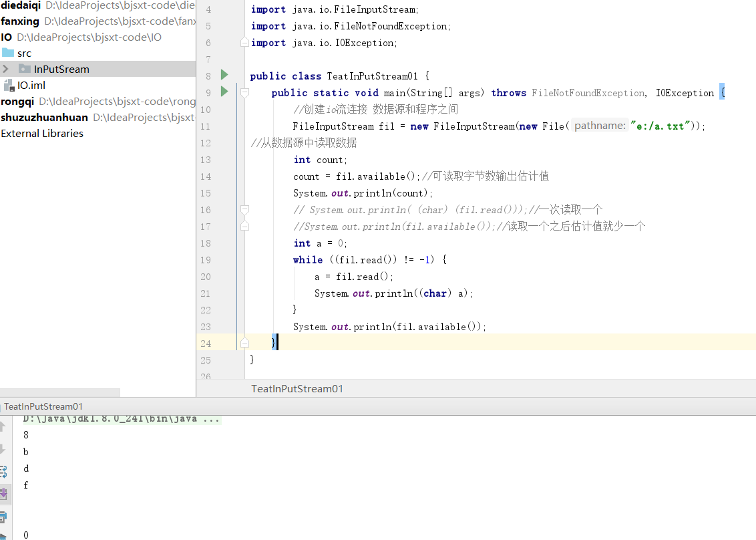Click the import java.io.FileInputStream line
This screenshot has width=756, height=540.
[335, 9]
